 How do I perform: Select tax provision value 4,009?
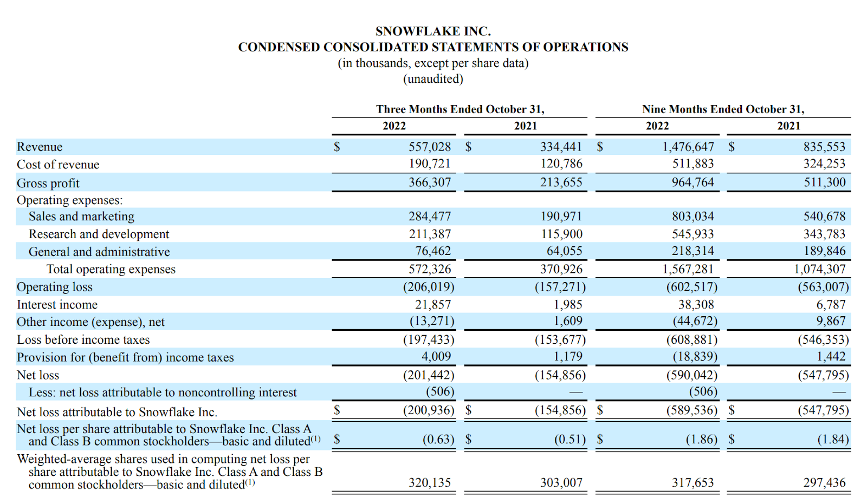click(436, 356)
